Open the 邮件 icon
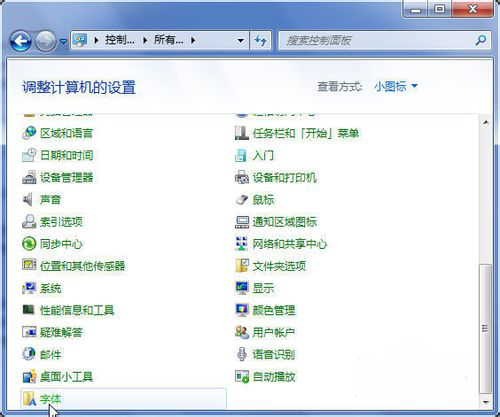500x417 pixels. (x=29, y=354)
